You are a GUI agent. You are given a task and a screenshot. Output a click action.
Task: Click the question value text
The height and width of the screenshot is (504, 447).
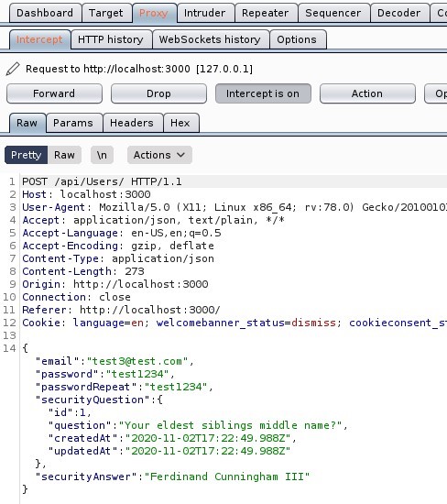coord(230,425)
